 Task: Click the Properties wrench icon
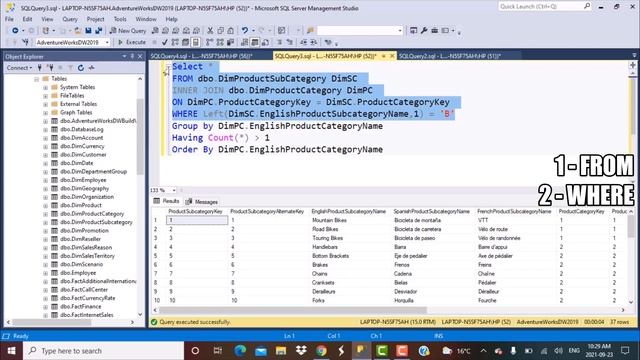coord(424,31)
